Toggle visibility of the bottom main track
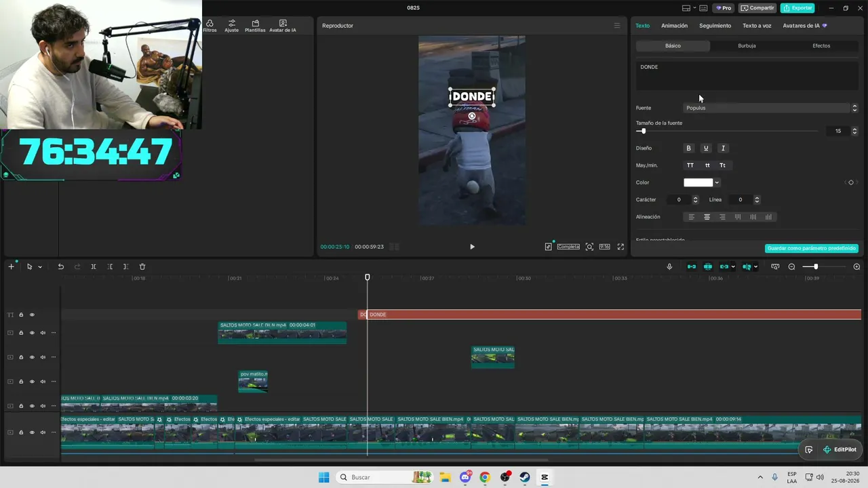Viewport: 868px width, 488px height. click(x=32, y=432)
